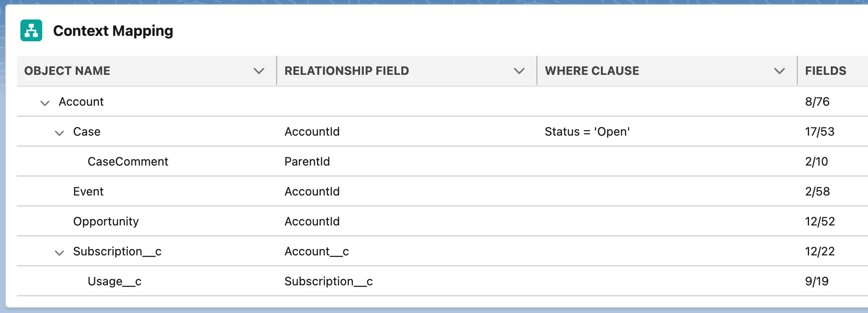868x313 pixels.
Task: Collapse the Account row
Action: 44,103
